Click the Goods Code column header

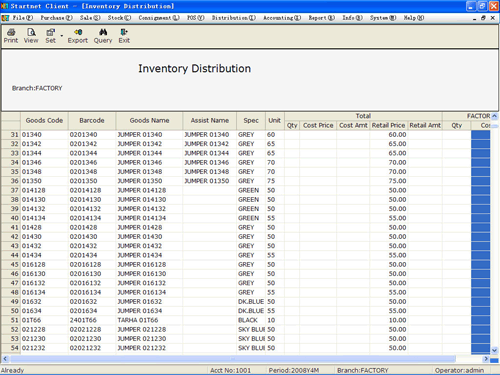coord(44,121)
